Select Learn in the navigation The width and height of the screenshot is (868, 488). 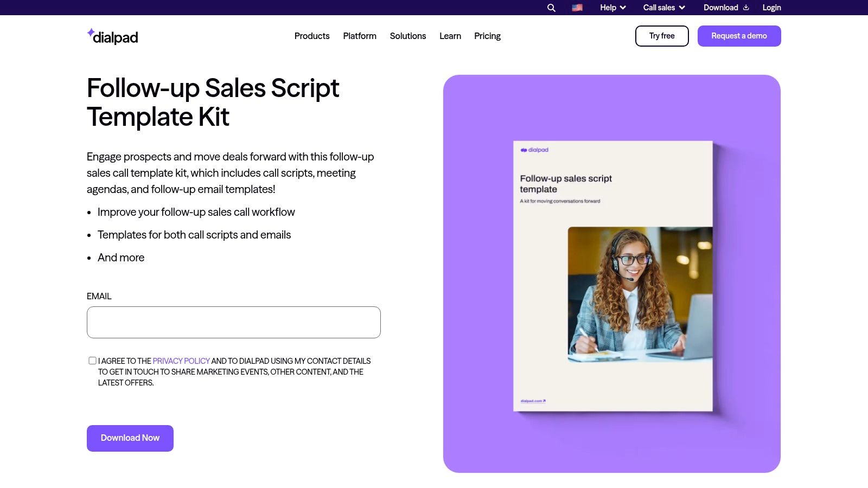[450, 36]
